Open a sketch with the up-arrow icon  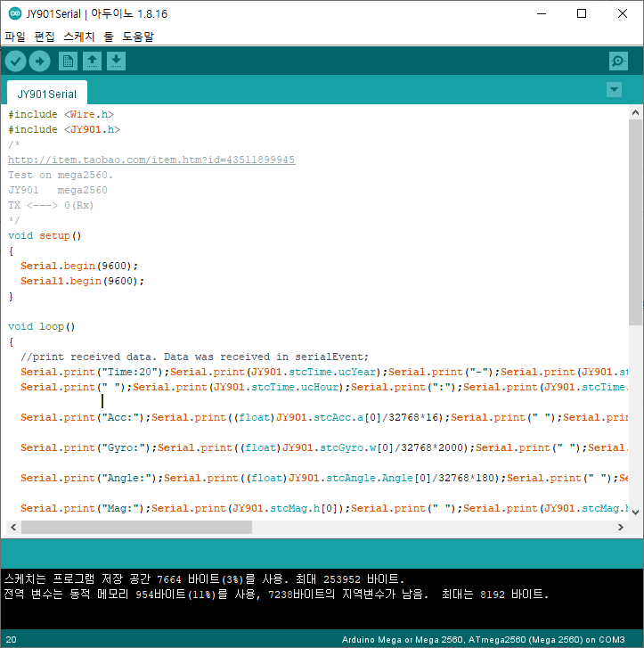(92, 62)
